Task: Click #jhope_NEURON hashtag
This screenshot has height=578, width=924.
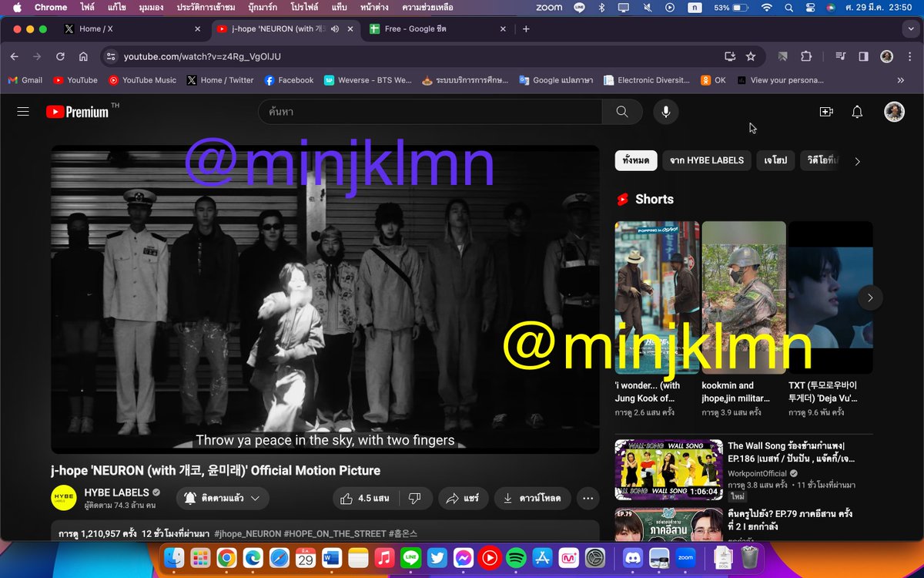Action: 247,533
